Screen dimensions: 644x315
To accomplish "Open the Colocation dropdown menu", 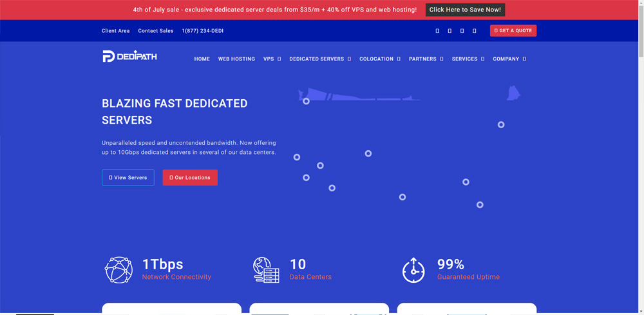I will point(380,59).
